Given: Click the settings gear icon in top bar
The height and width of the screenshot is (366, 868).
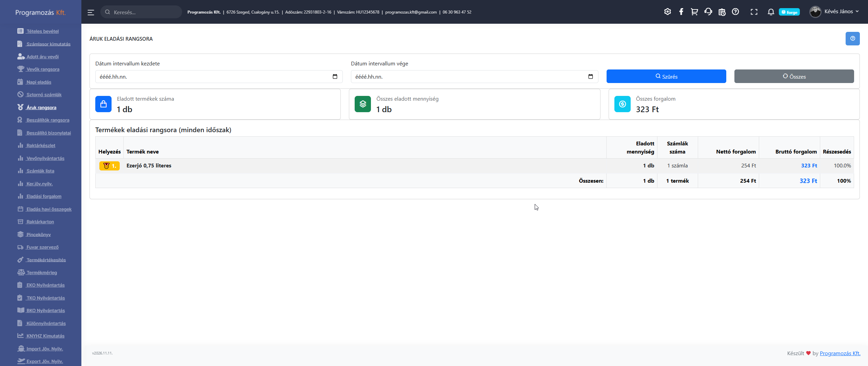Looking at the screenshot, I should pos(667,12).
